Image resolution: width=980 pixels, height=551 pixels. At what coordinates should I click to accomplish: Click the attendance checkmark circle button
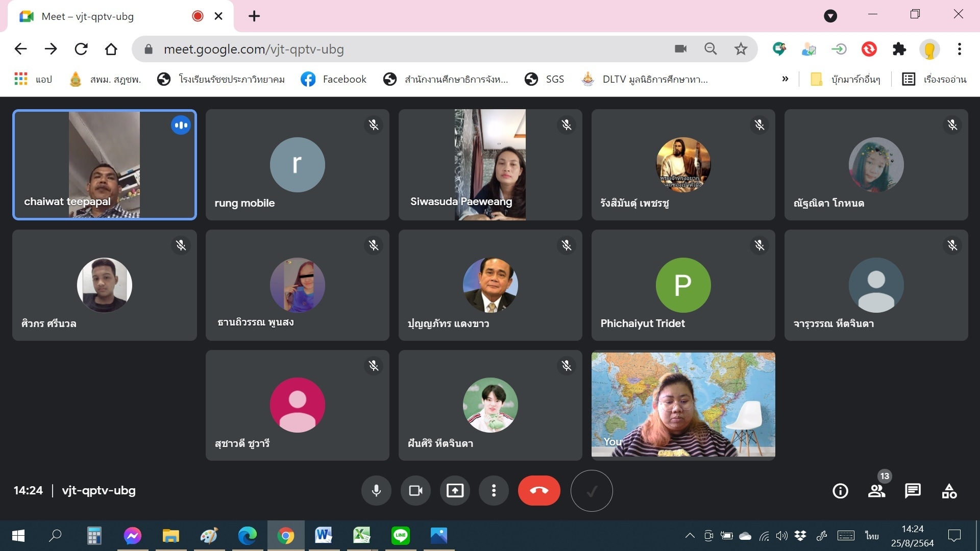592,491
